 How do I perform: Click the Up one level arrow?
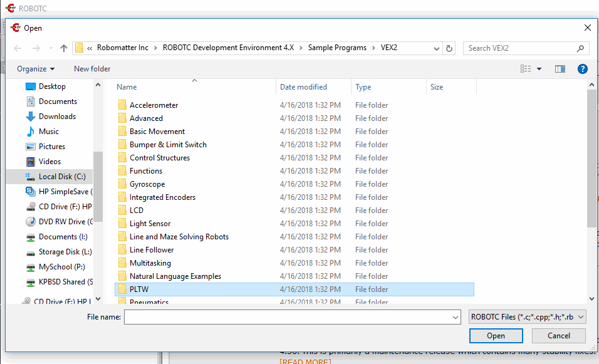63,48
